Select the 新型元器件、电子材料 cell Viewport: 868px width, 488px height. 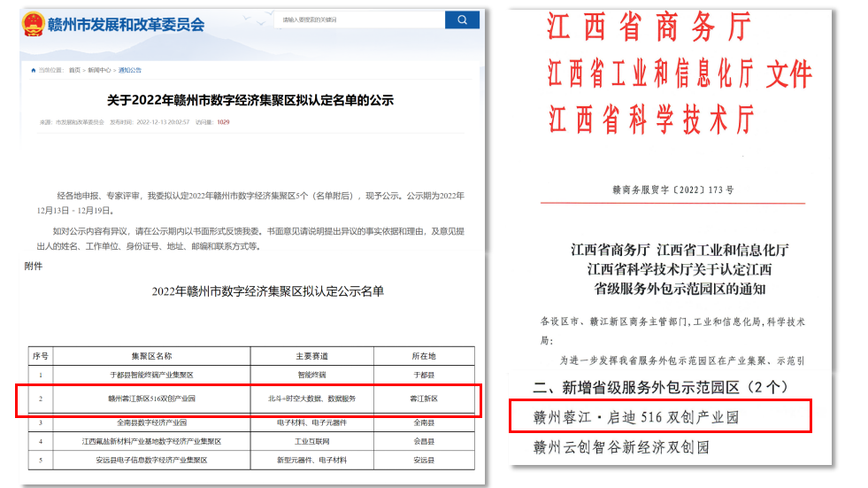pyautogui.click(x=311, y=461)
